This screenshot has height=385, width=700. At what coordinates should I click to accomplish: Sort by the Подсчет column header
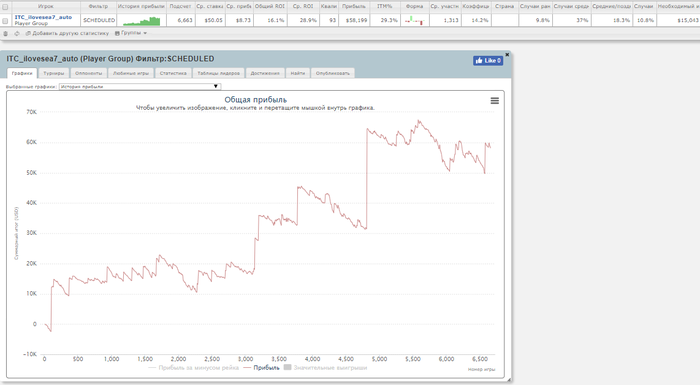tap(180, 7)
